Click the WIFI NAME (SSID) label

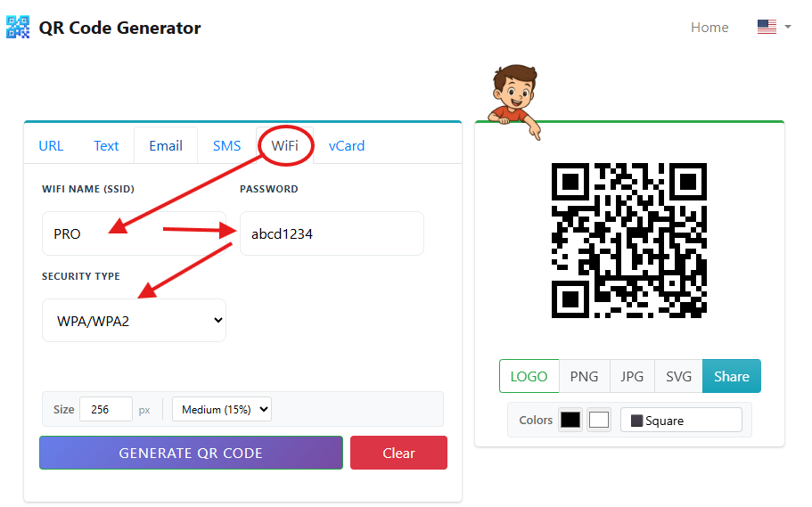click(x=88, y=189)
